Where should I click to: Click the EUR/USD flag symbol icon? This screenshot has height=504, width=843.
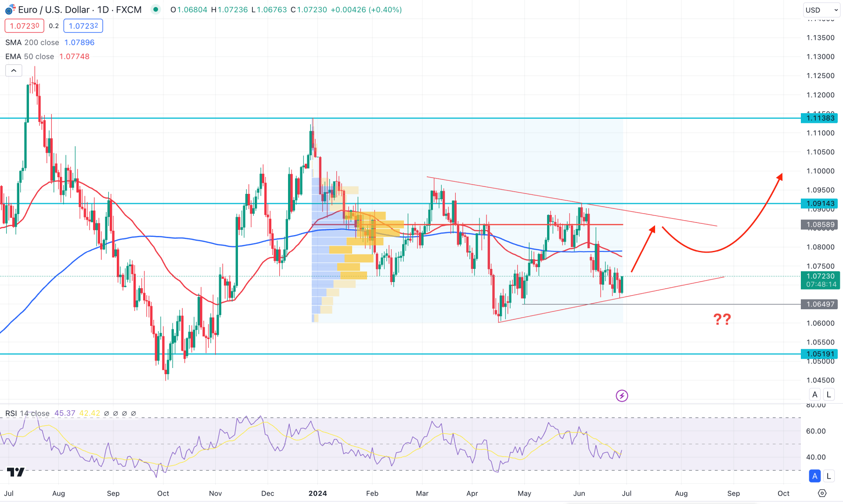[10, 10]
